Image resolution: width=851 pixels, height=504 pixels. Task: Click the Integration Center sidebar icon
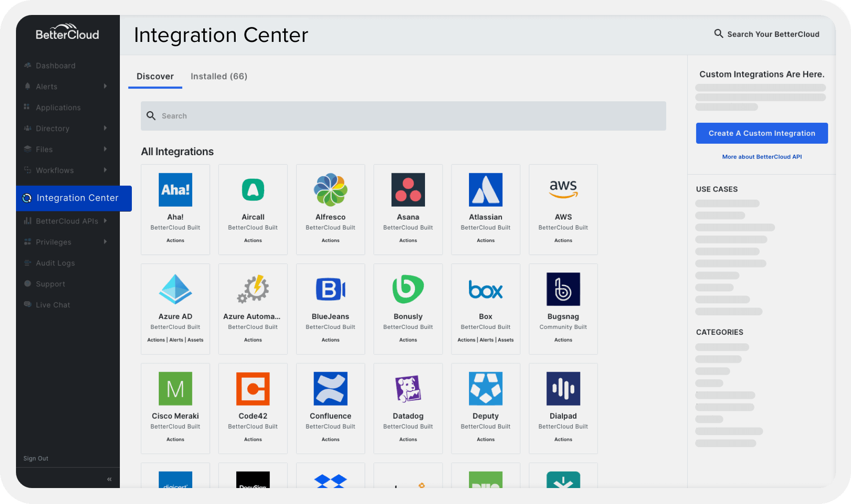(27, 198)
